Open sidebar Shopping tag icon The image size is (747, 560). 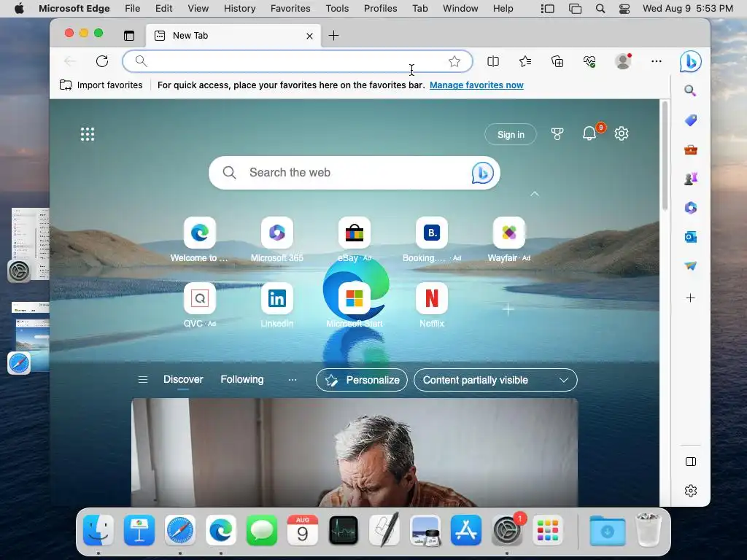[690, 120]
